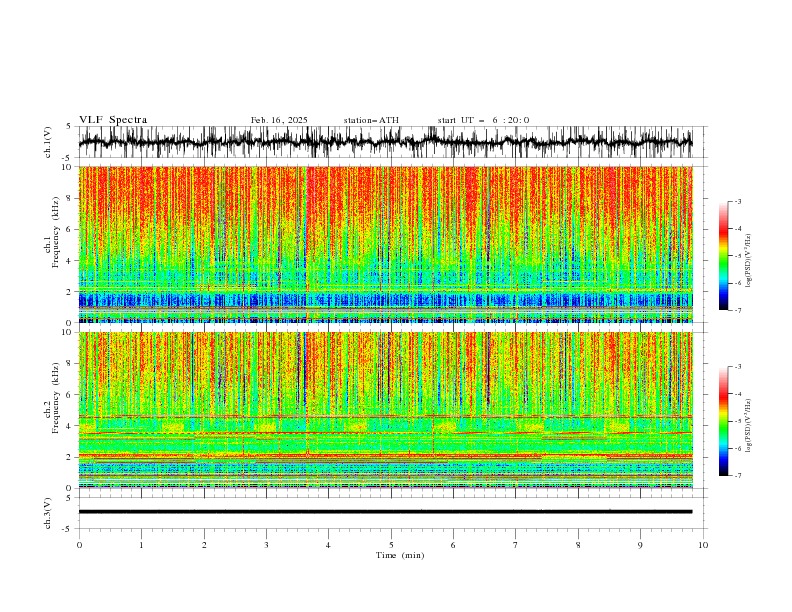
Task: Click the "9" tick on the time axis
Action: [640, 545]
